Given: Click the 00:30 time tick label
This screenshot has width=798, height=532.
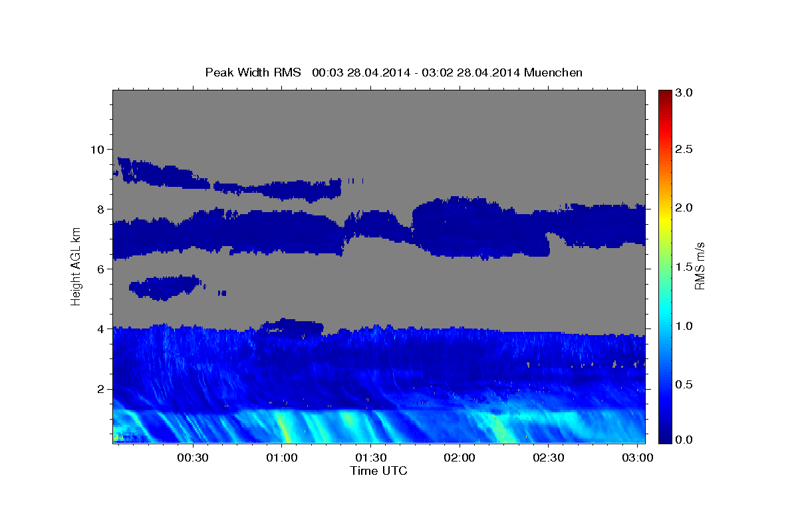Looking at the screenshot, I should tap(193, 458).
